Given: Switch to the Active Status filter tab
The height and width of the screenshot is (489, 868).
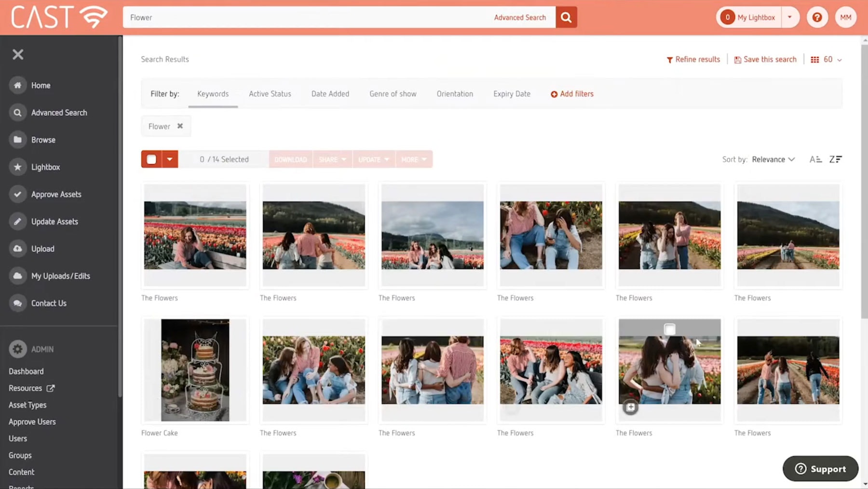Looking at the screenshot, I should [270, 94].
